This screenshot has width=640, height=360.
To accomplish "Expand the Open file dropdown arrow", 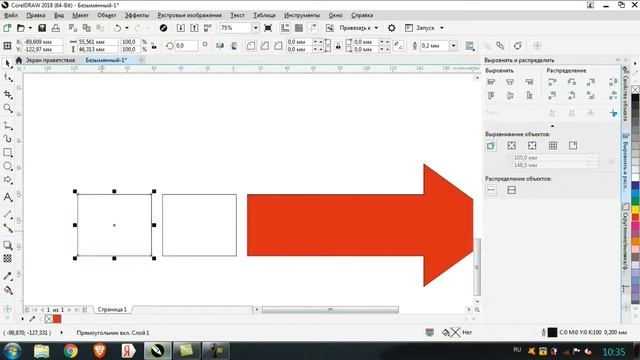I will click(30, 28).
